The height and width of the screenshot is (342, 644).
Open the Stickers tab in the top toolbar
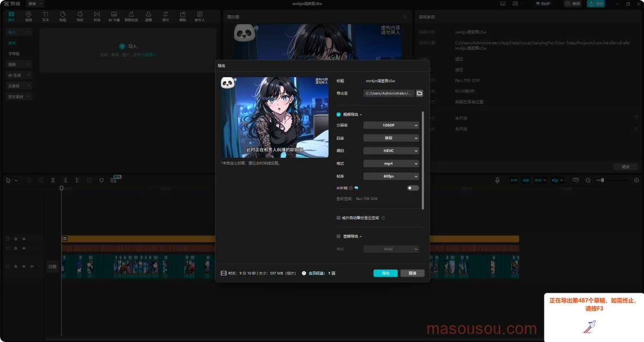63,16
